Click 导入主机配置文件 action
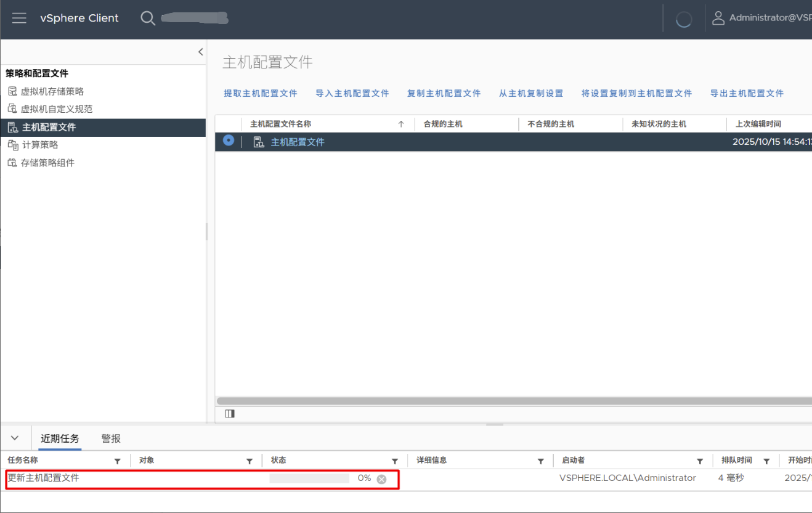The image size is (812, 513). click(x=352, y=93)
